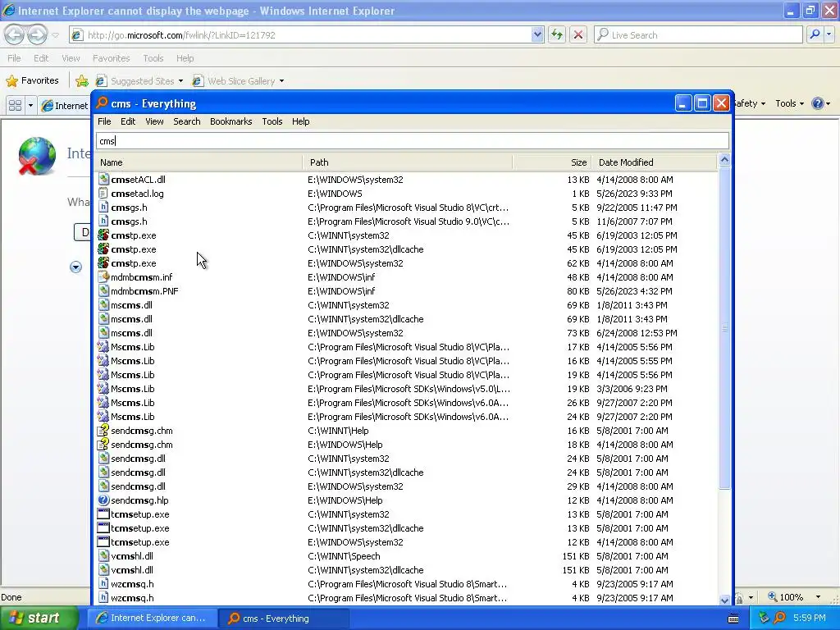Select mdmbcmsm.inf file icon
This screenshot has width=840, height=630.
(x=103, y=277)
